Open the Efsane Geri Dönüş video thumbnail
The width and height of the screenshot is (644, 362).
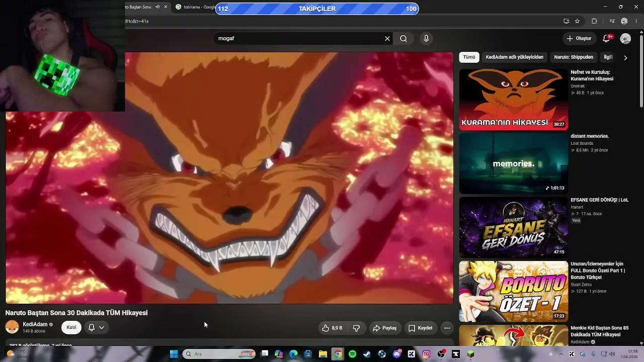pos(513,227)
